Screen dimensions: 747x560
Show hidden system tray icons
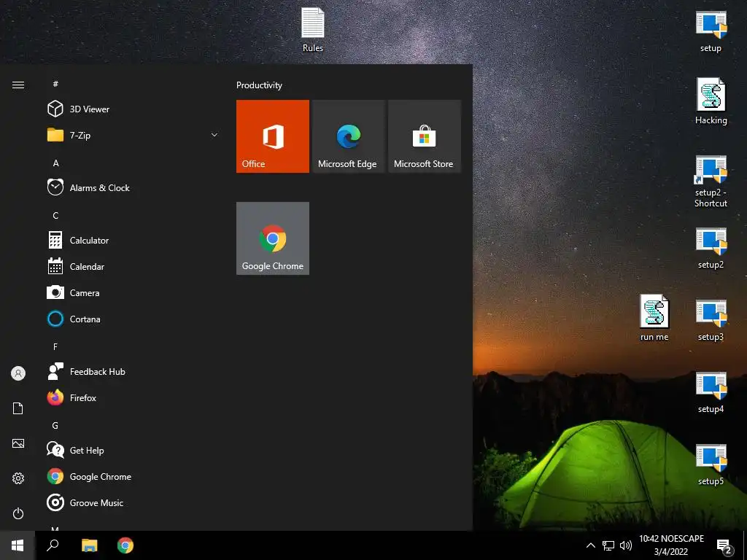click(x=590, y=545)
